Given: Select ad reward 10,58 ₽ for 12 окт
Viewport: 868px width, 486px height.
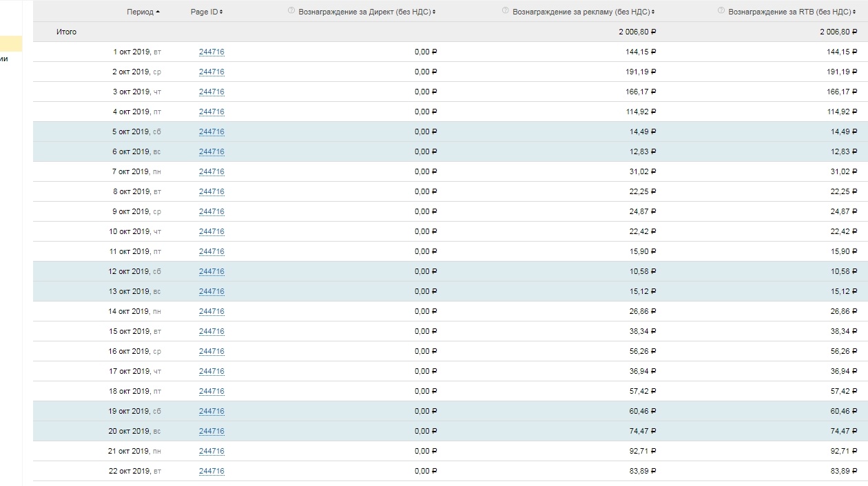Looking at the screenshot, I should (x=643, y=271).
